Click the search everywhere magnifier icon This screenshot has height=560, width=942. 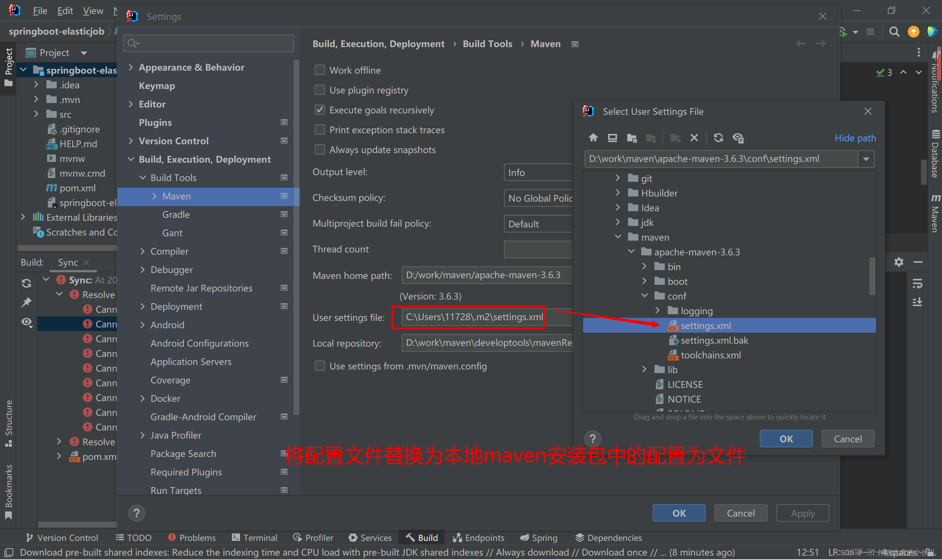point(894,32)
